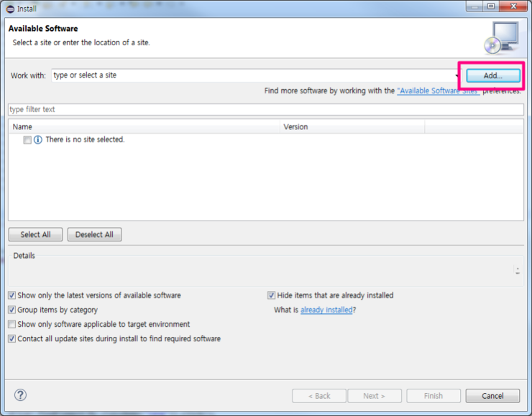The image size is (532, 416).
Task: Sort the list by the Name column header
Action: [x=145, y=126]
